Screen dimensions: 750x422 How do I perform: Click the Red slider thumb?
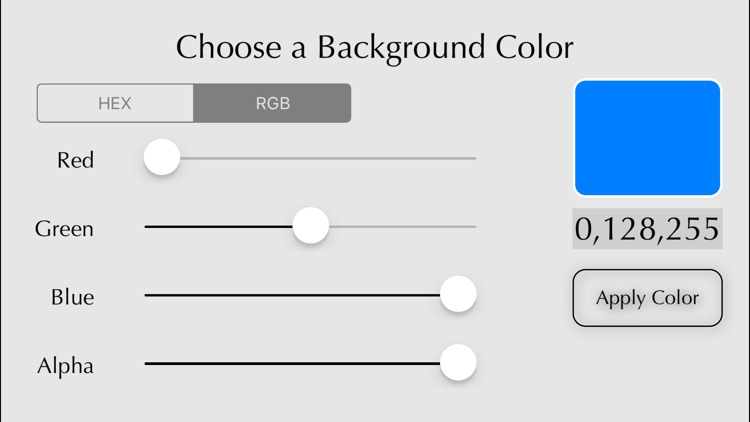(x=162, y=157)
